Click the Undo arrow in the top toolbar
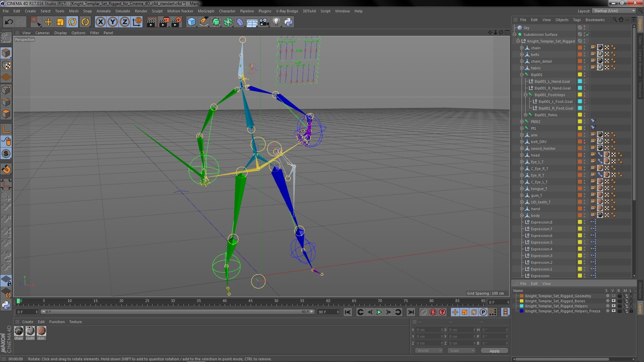Viewport: 644px width, 362px height. click(9, 22)
